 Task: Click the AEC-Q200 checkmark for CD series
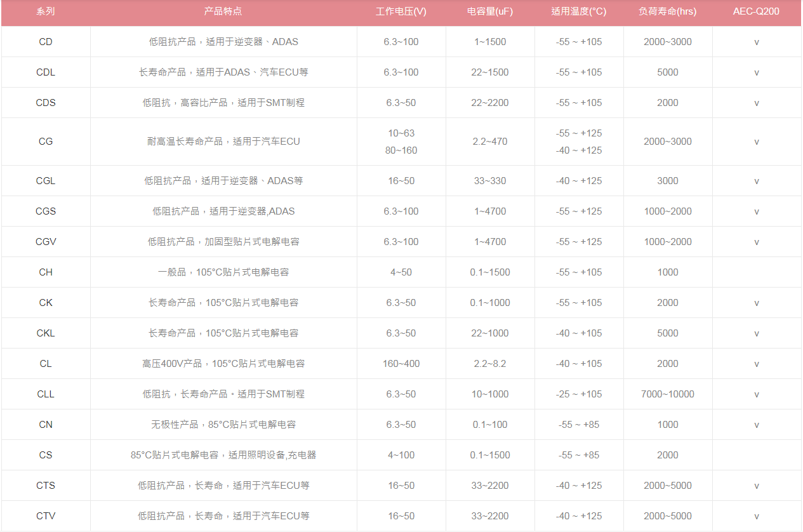click(756, 41)
